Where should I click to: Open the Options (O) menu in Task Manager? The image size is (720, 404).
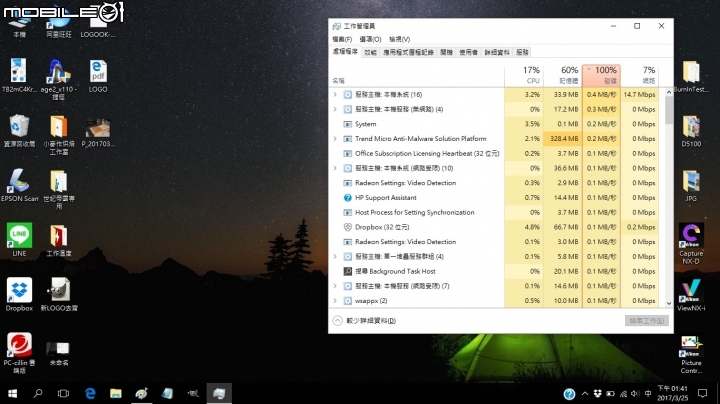pyautogui.click(x=370, y=39)
